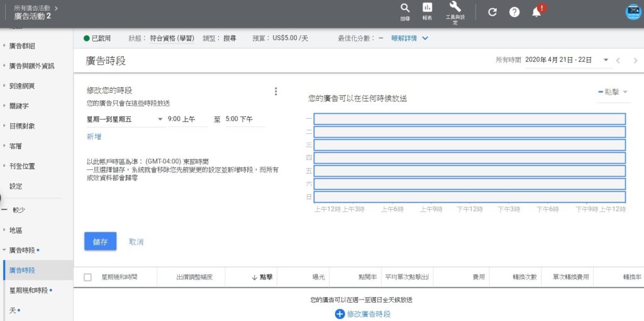The image size is (644, 321).
Task: Click the refresh icon
Action: click(x=492, y=13)
